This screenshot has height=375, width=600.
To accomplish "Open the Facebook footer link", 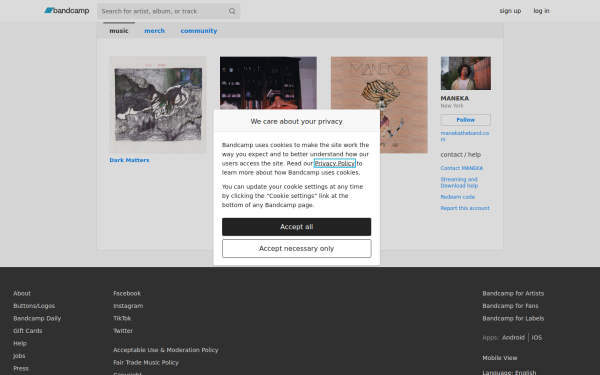I will (x=127, y=293).
